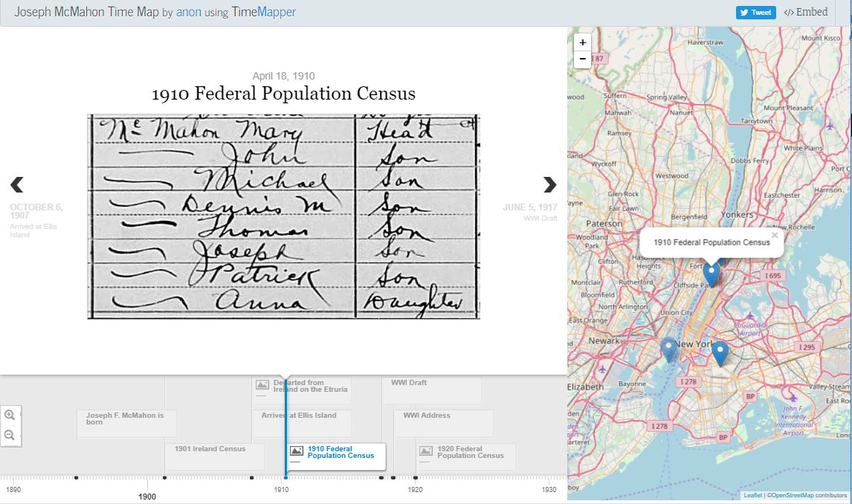Click 'October 6, 1907' previous slide label
The image size is (852, 504).
tap(36, 211)
